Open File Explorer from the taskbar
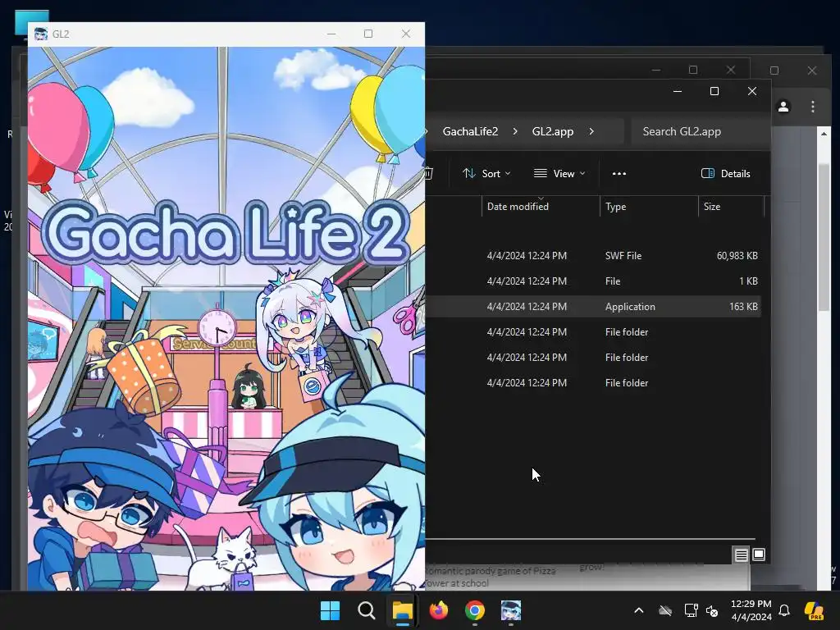The width and height of the screenshot is (840, 630). (402, 610)
